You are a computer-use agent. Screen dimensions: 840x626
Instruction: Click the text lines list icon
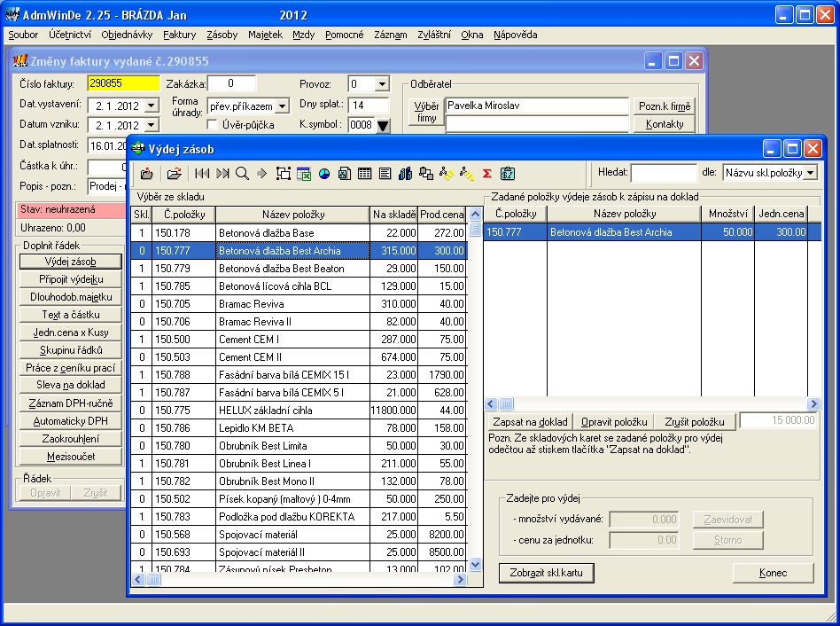pyautogui.click(x=385, y=174)
